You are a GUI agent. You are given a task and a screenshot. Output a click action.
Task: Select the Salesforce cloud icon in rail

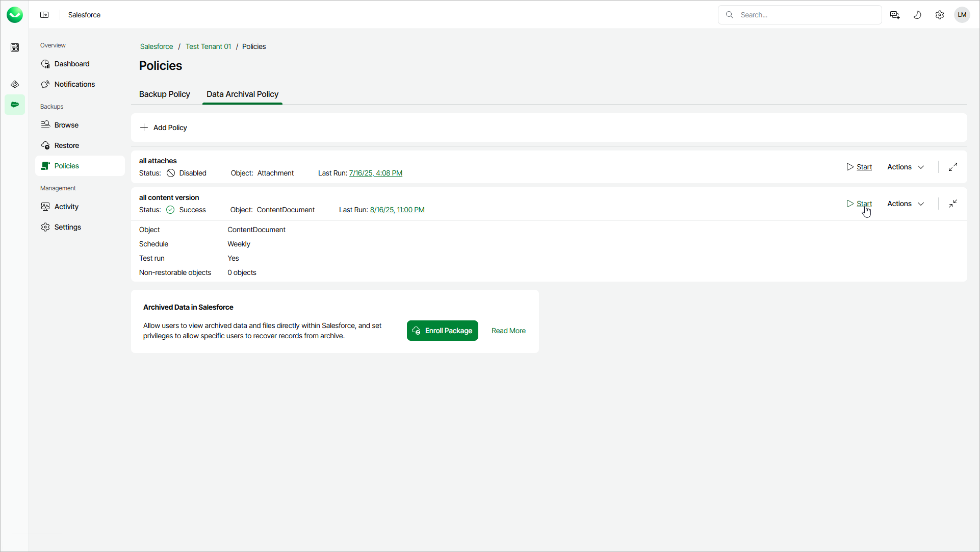click(15, 105)
